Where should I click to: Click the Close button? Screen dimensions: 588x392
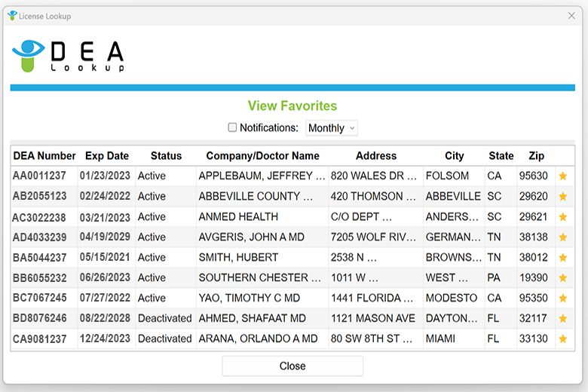[292, 366]
